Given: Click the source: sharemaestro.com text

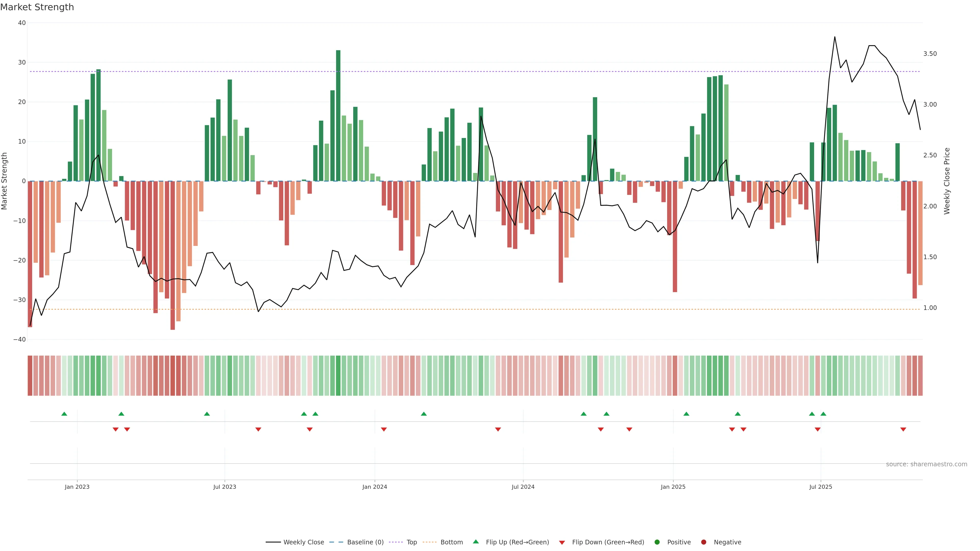Looking at the screenshot, I should coord(926,464).
